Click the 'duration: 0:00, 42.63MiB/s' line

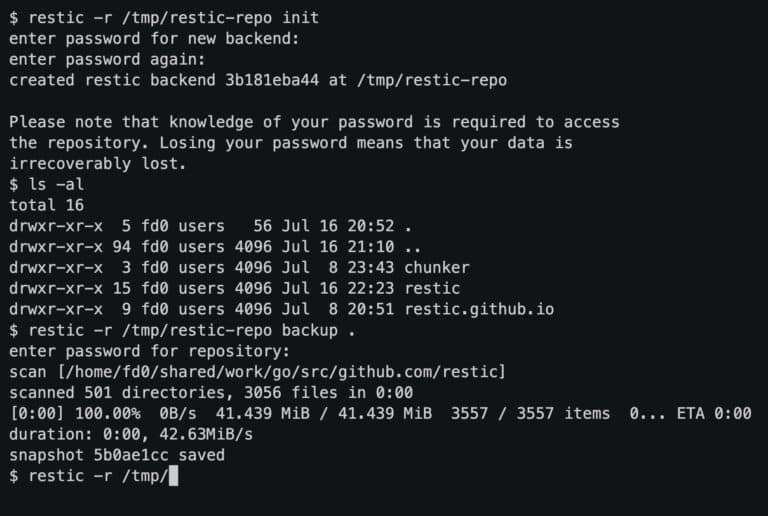(x=131, y=434)
